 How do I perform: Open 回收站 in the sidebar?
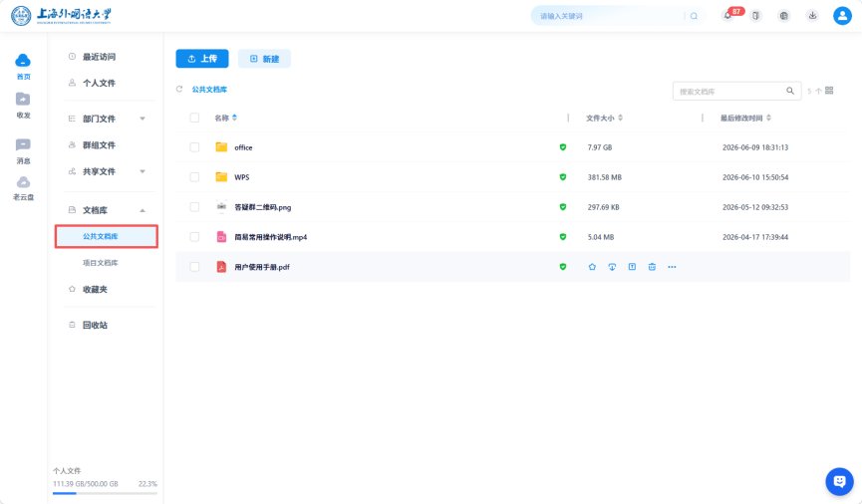click(x=95, y=325)
